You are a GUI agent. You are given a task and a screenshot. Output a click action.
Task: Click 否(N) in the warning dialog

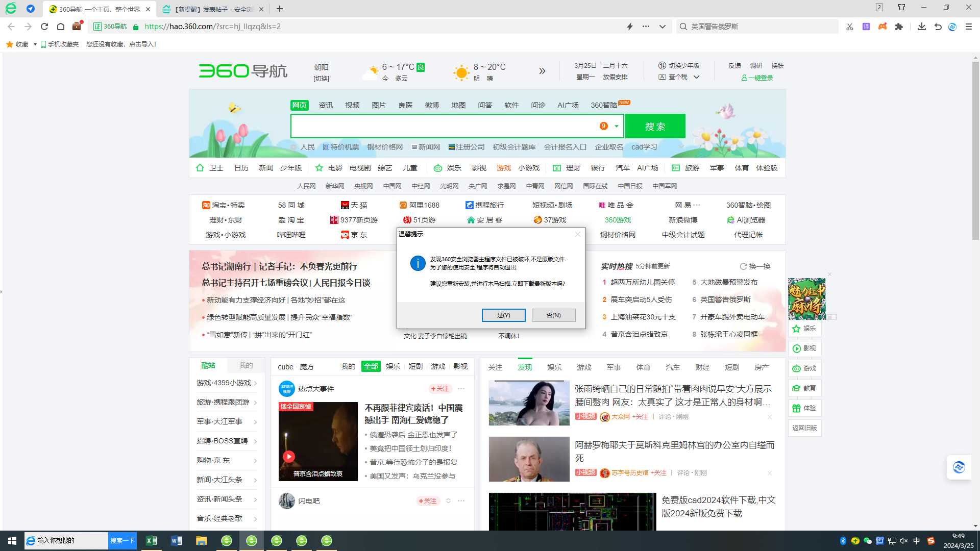[x=553, y=315]
